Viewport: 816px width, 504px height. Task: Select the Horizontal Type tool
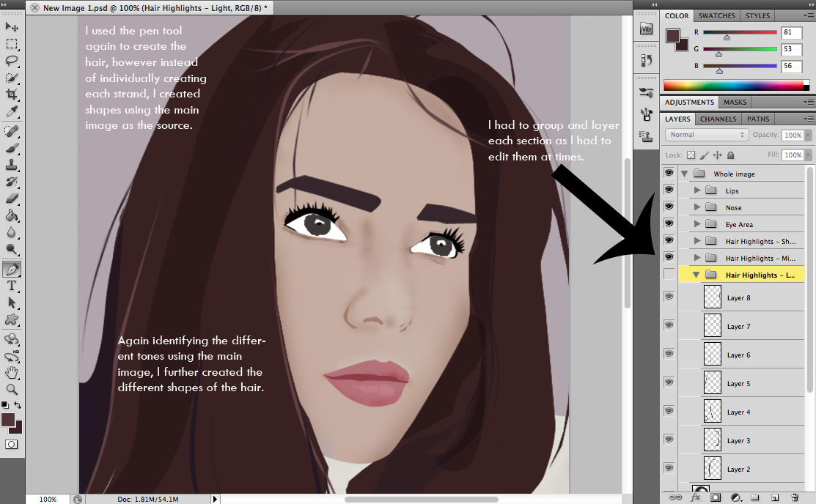[12, 286]
